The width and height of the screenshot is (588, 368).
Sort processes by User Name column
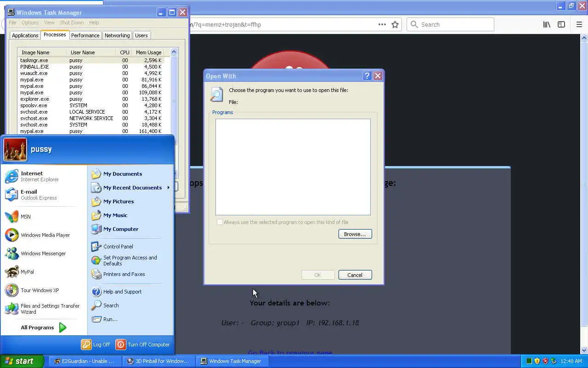click(91, 52)
